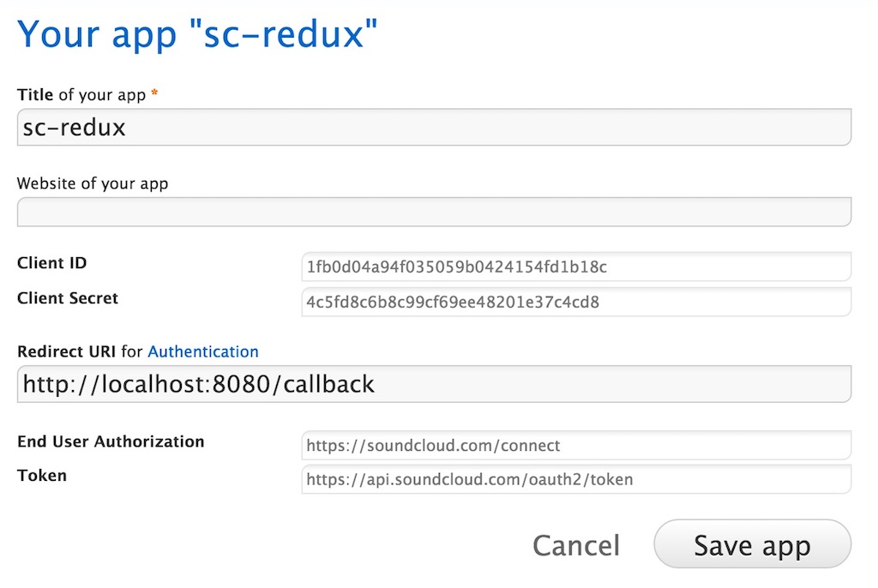The width and height of the screenshot is (878, 588).
Task: Click the Save app button
Action: coord(752,545)
